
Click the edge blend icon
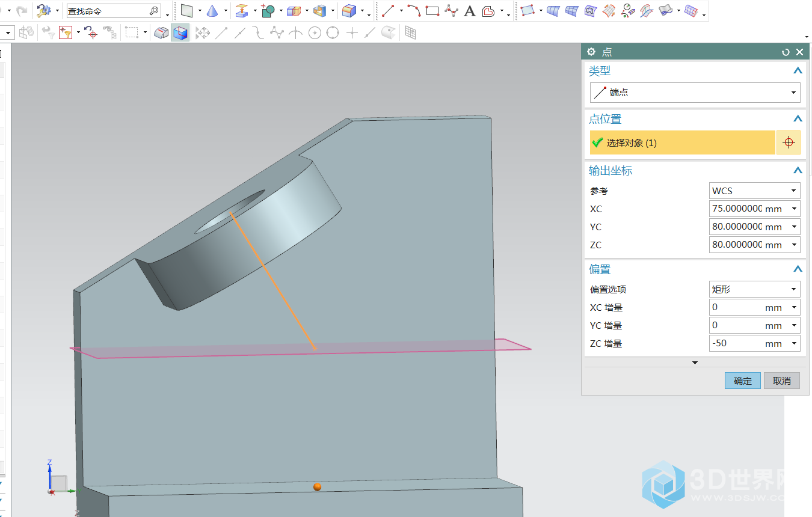[349, 11]
